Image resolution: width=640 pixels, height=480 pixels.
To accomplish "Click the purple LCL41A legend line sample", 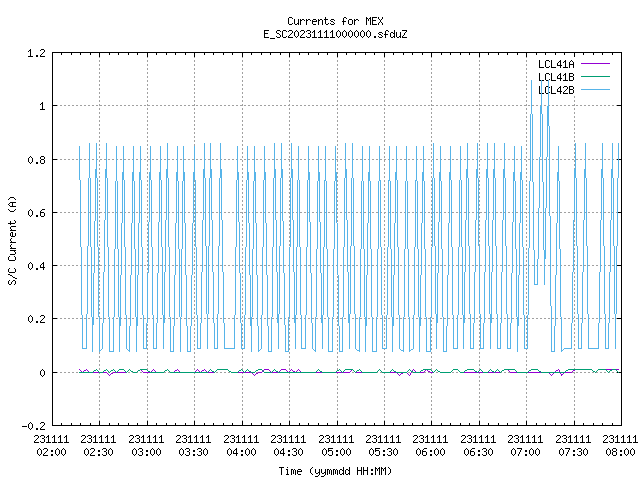I will 596,64.
